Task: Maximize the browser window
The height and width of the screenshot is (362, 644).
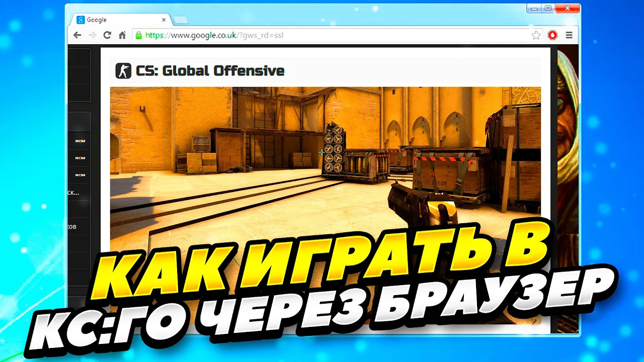Action: point(548,8)
